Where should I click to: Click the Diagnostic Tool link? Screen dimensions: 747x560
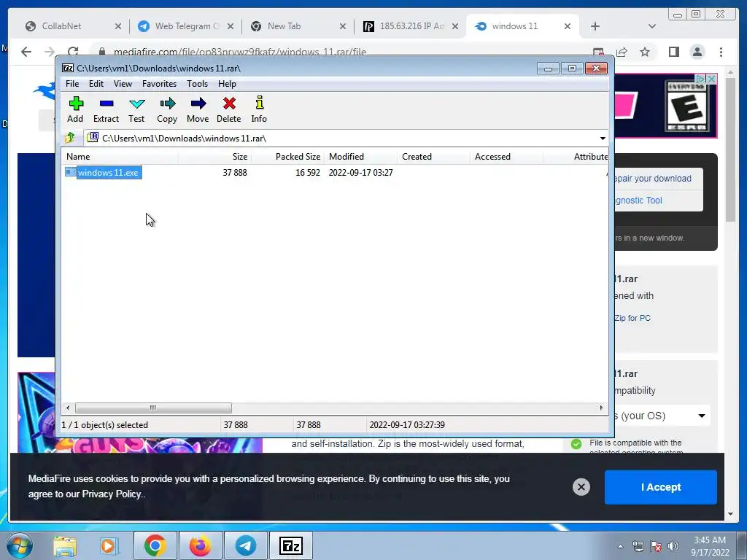pos(638,201)
